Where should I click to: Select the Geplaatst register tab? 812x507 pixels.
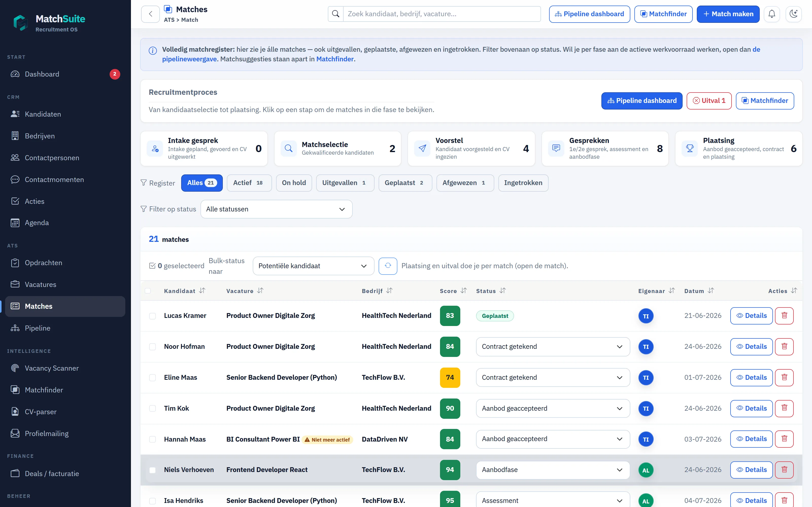click(x=405, y=183)
